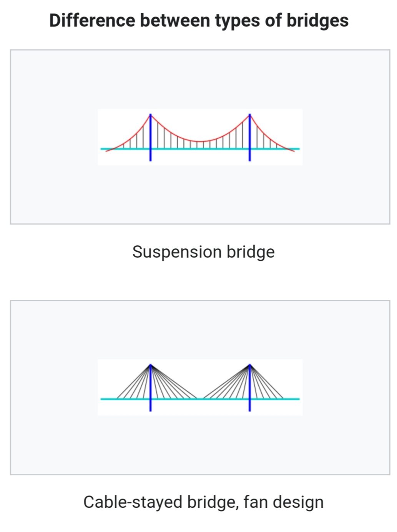Screen dimensions: 397x532
Task: Click the 'Difference between types of bridges' heading
Action: pos(199,21)
